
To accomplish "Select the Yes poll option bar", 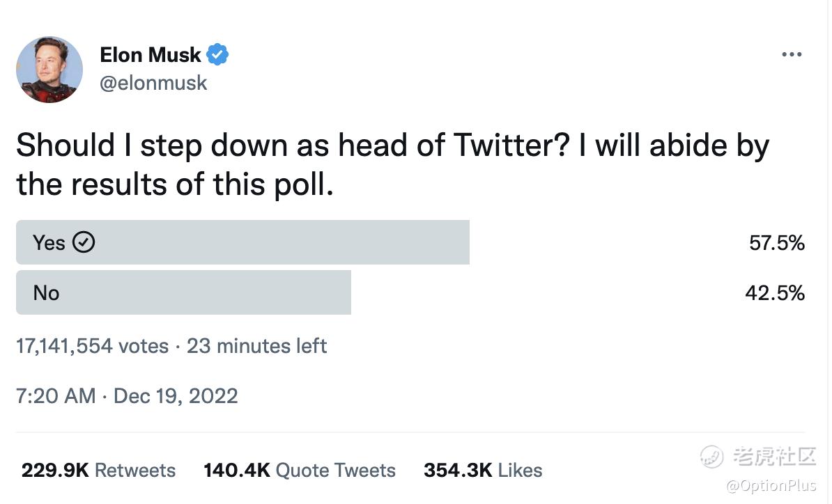I will coord(242,242).
